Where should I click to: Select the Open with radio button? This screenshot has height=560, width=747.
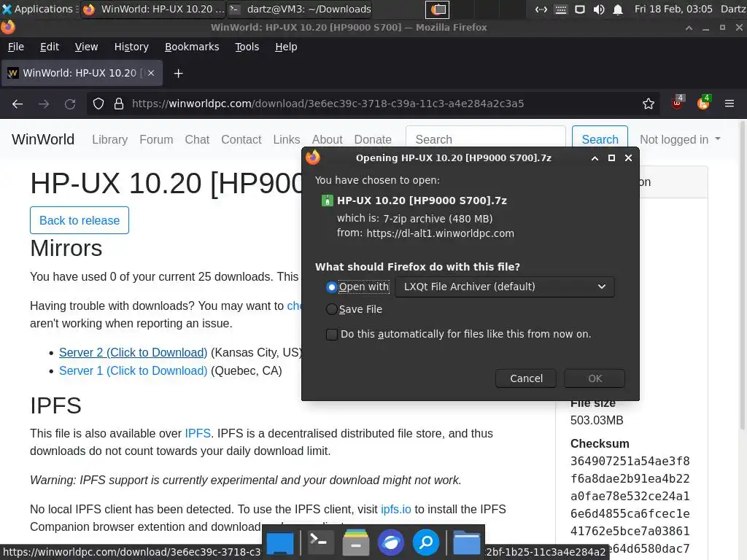tap(332, 287)
